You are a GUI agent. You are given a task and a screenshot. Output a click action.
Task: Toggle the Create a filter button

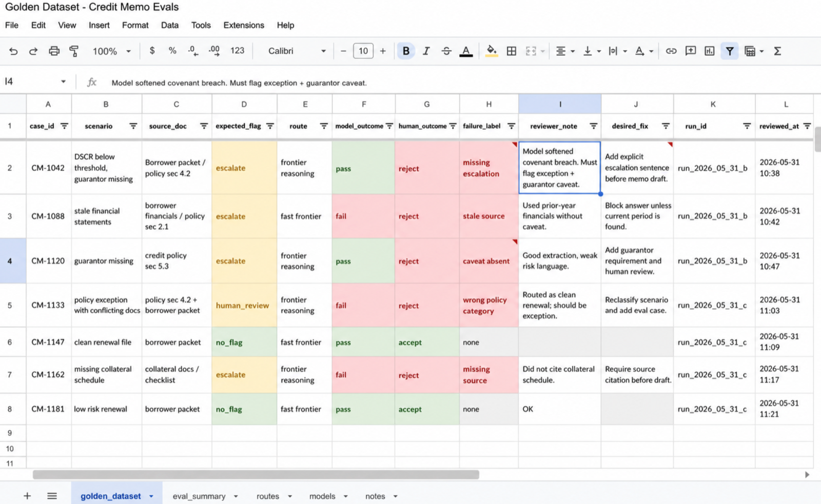[x=730, y=51]
